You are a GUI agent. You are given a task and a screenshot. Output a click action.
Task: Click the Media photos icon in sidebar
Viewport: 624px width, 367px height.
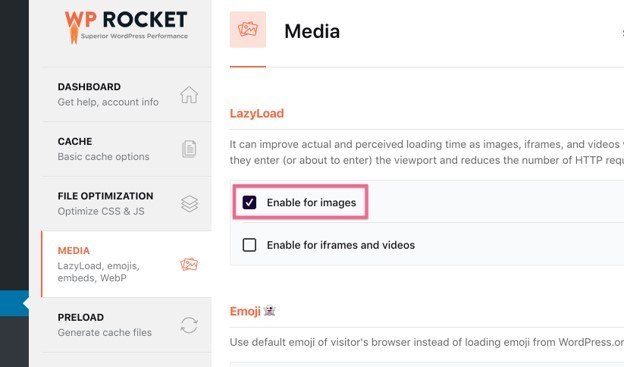189,264
